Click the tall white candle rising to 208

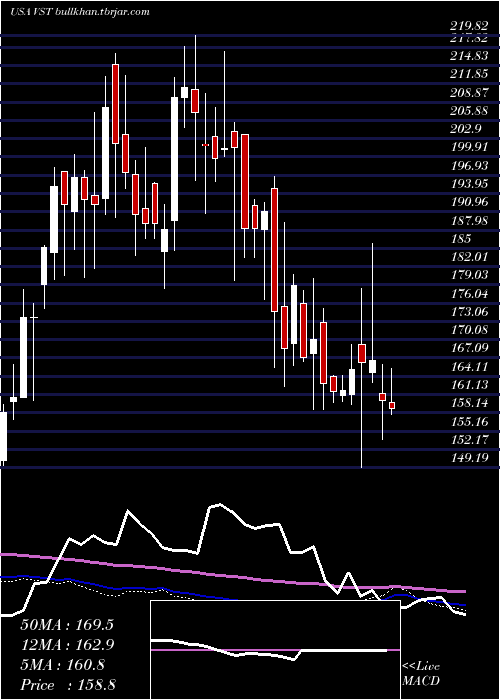pos(175,159)
